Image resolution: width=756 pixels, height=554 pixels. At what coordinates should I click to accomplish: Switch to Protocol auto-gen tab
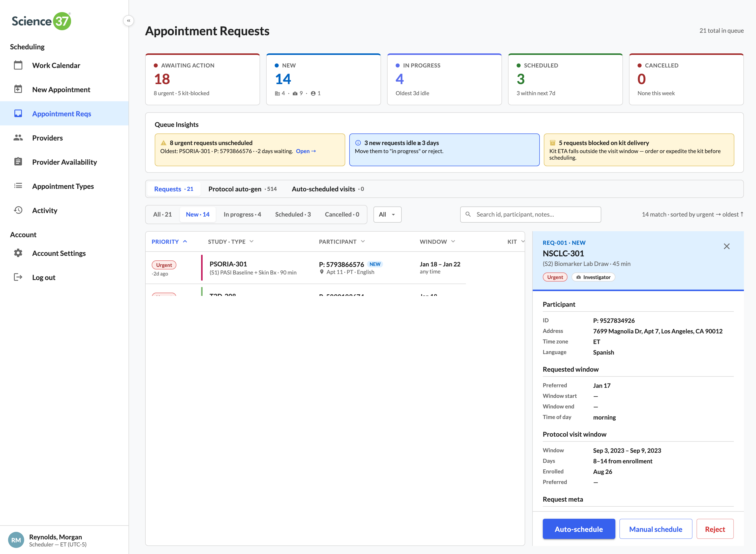(x=242, y=189)
